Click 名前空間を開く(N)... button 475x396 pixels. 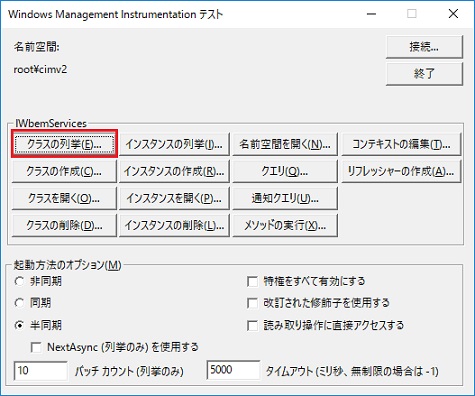pos(285,144)
